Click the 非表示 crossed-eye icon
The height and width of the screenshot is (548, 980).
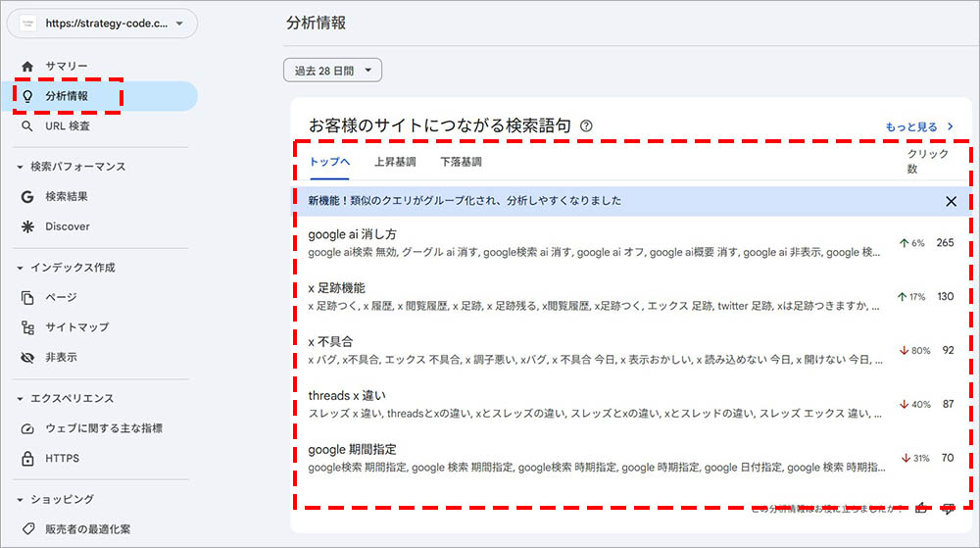click(27, 358)
